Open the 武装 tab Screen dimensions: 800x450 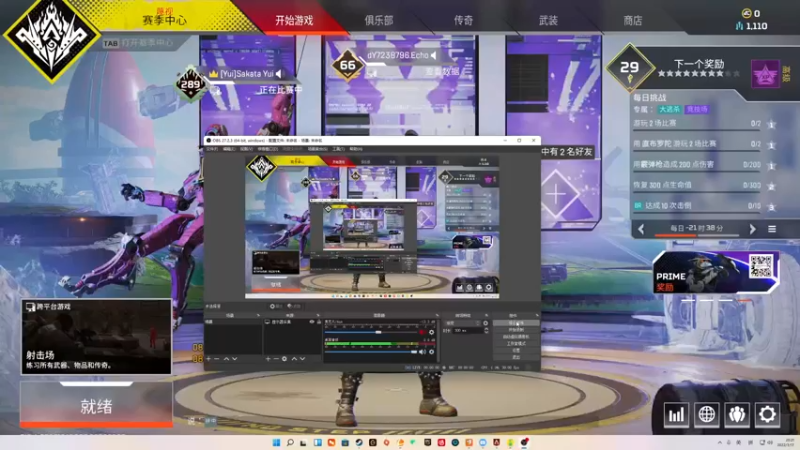pos(548,20)
